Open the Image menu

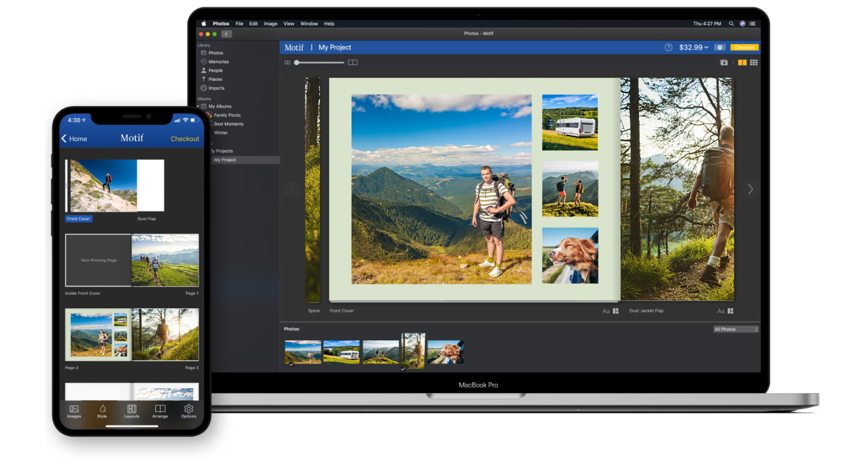(x=270, y=24)
